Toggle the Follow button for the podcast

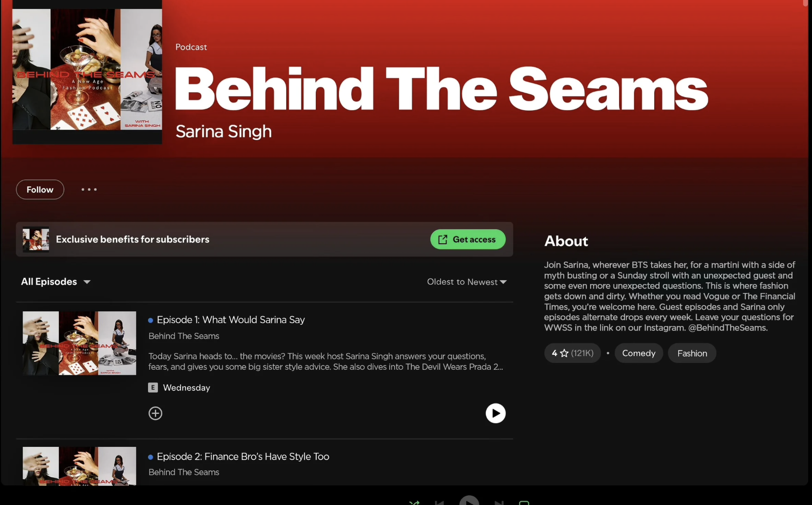tap(40, 189)
